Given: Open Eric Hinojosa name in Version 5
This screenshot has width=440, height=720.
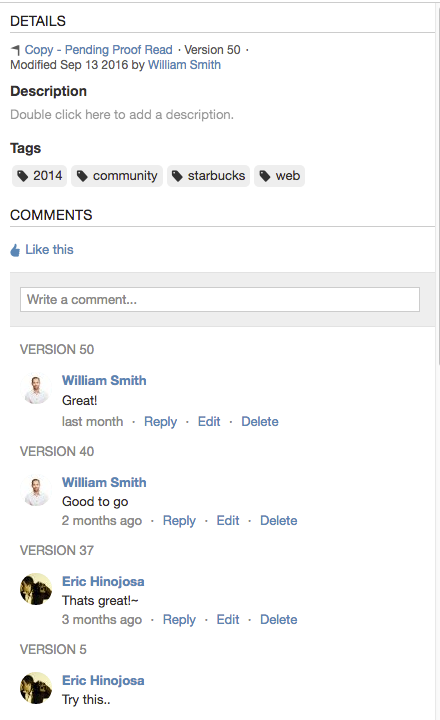Looking at the screenshot, I should [103, 681].
